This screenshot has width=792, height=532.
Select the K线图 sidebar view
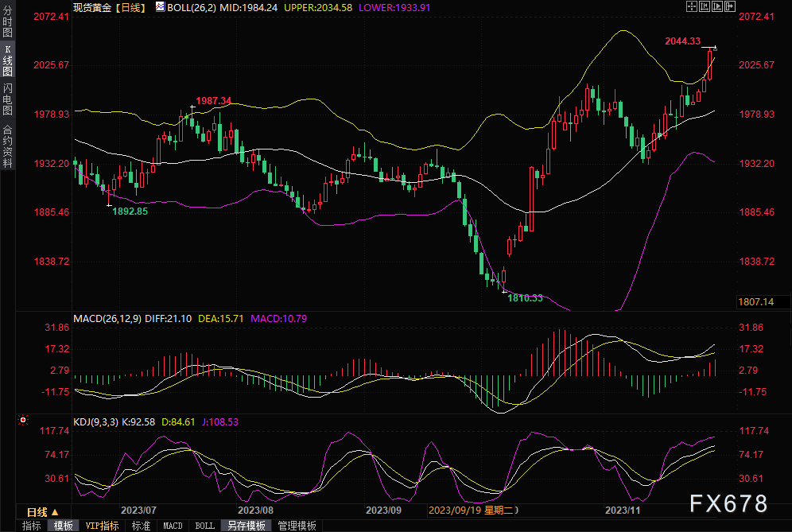(7, 60)
